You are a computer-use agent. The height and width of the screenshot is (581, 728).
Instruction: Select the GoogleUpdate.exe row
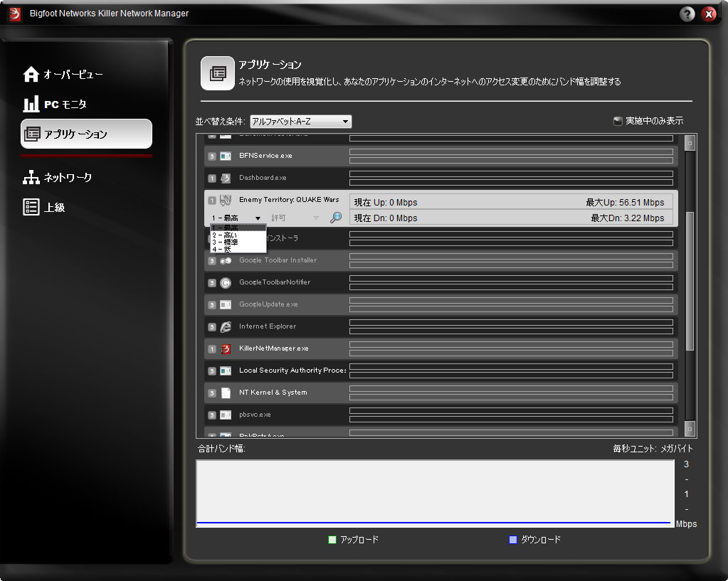pyautogui.click(x=441, y=304)
